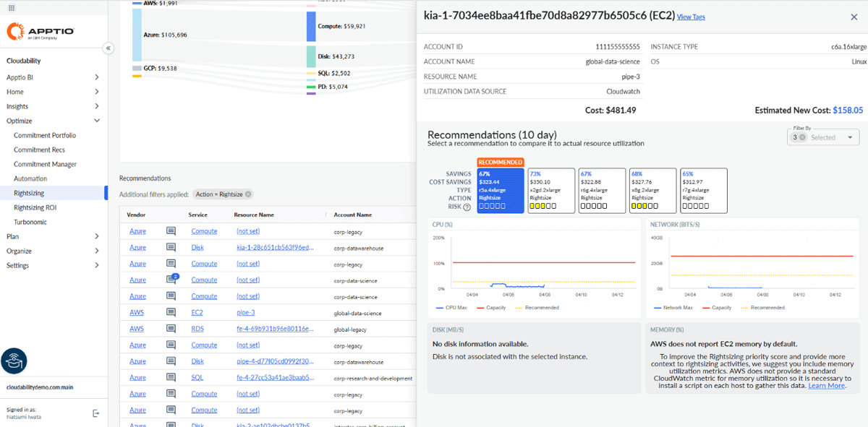Open comments for the fe-4-69b931b96e80116e row
The image size is (868, 427).
click(x=171, y=329)
